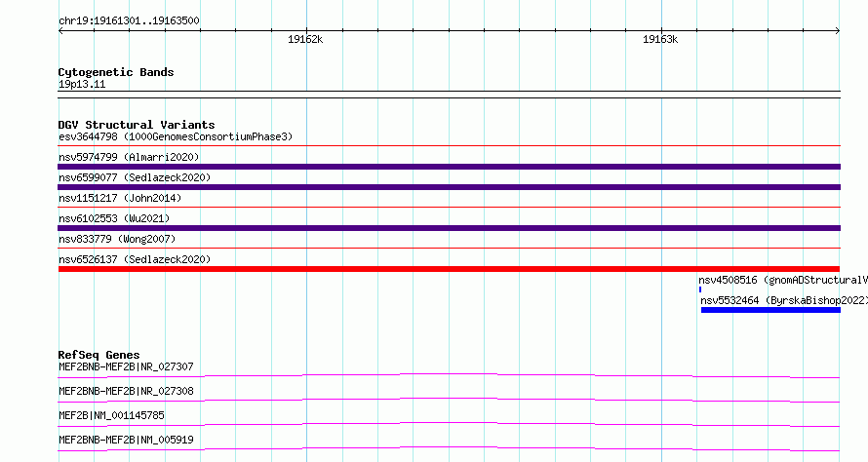Open variant nsv5532464 (ByrskaBishop2022)
The height and width of the screenshot is (462, 868).
point(784,300)
